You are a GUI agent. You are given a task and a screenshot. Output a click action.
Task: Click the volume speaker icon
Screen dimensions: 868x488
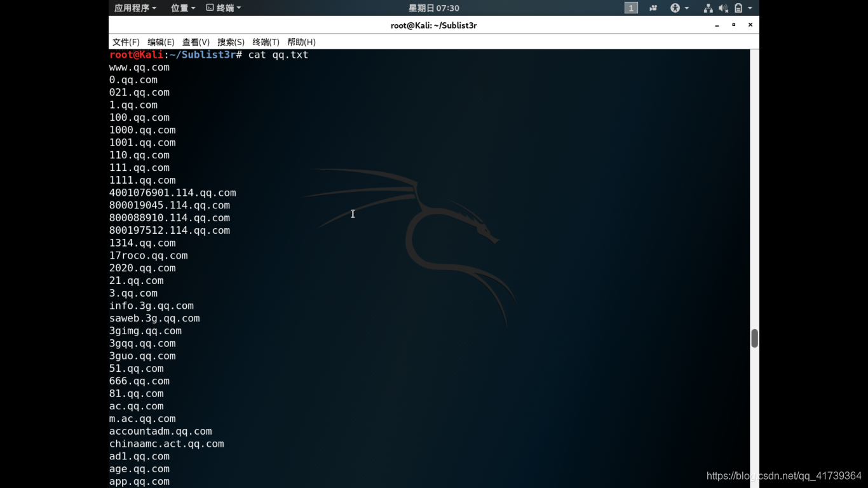click(x=723, y=8)
